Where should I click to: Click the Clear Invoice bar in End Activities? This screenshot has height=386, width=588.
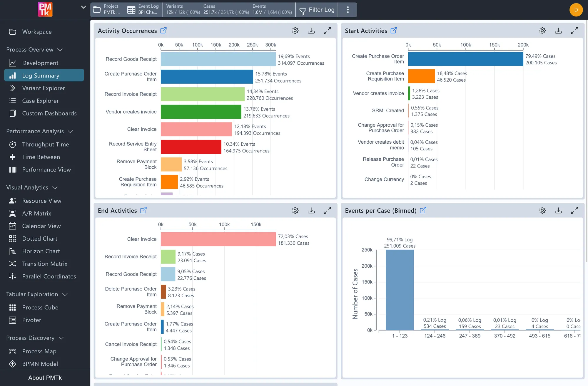(x=218, y=239)
